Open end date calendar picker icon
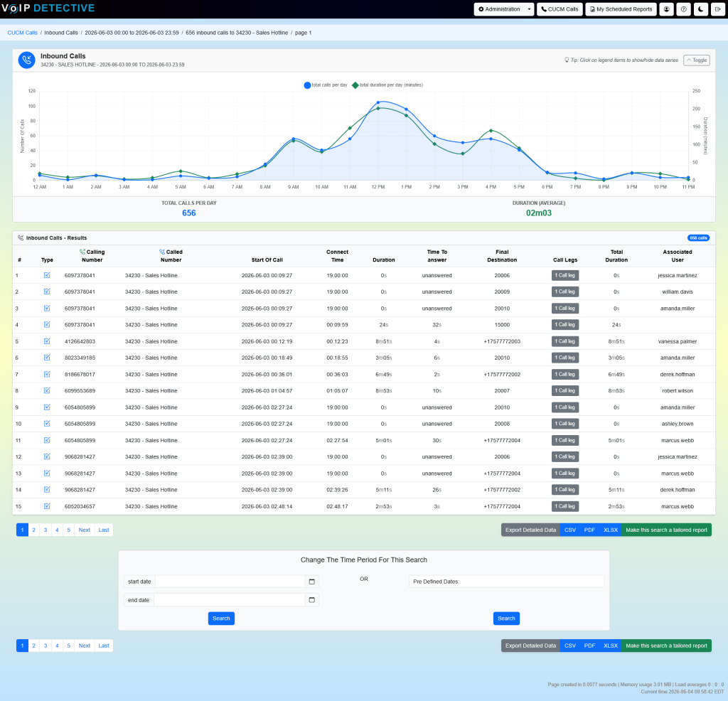The image size is (728, 701). coord(311,600)
